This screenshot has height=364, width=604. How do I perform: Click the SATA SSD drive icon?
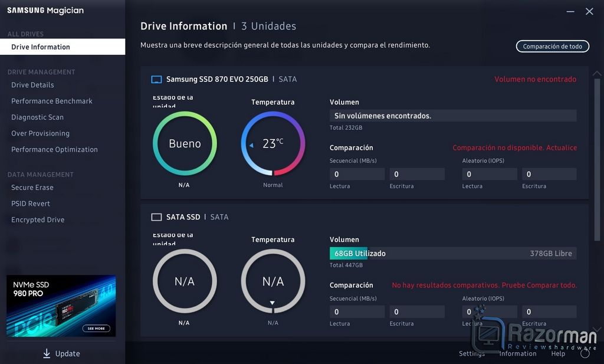tap(156, 217)
